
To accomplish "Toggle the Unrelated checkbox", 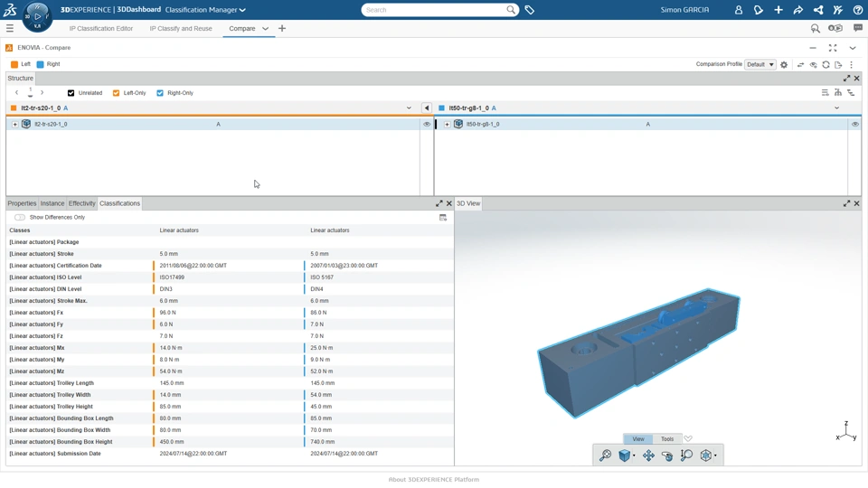I will coord(71,93).
